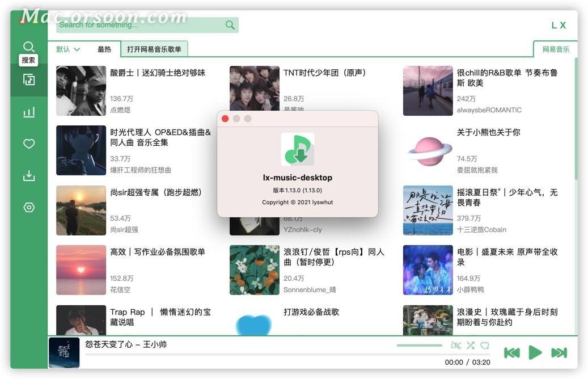Image resolution: width=588 pixels, height=379 pixels.
Task: Click the pink planet playlist cover
Action: [428, 150]
